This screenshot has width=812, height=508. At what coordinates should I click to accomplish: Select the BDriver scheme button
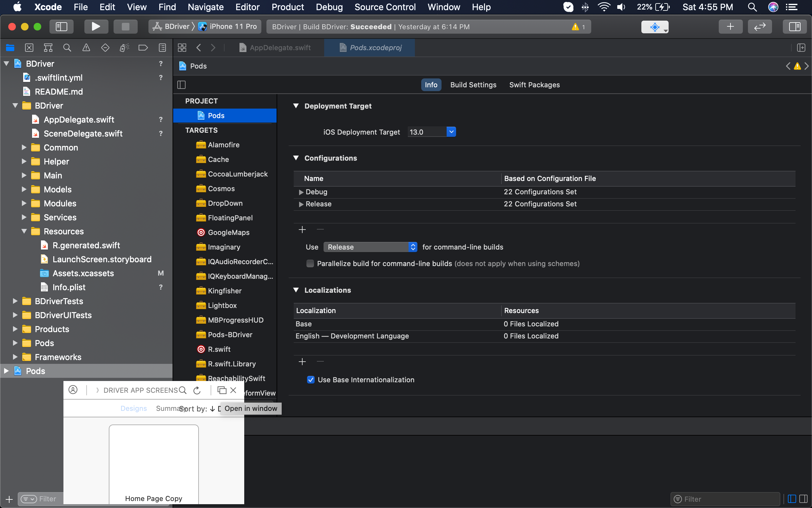pyautogui.click(x=171, y=27)
